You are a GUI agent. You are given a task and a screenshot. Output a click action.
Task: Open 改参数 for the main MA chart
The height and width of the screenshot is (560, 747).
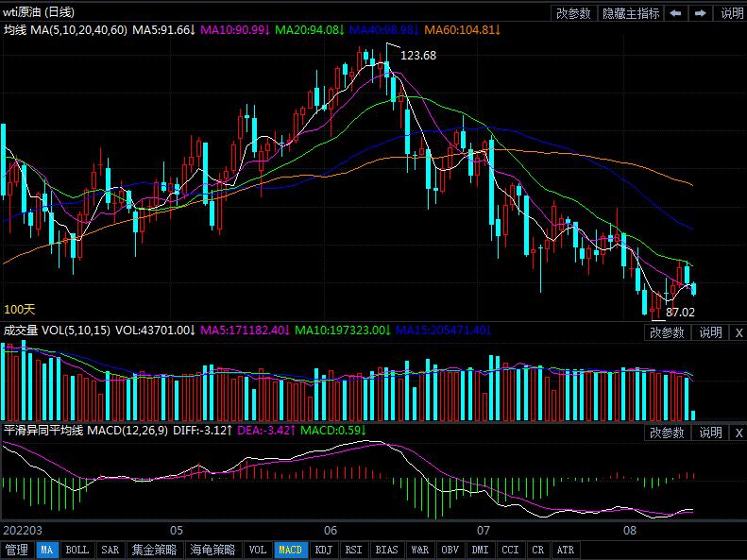tap(573, 13)
